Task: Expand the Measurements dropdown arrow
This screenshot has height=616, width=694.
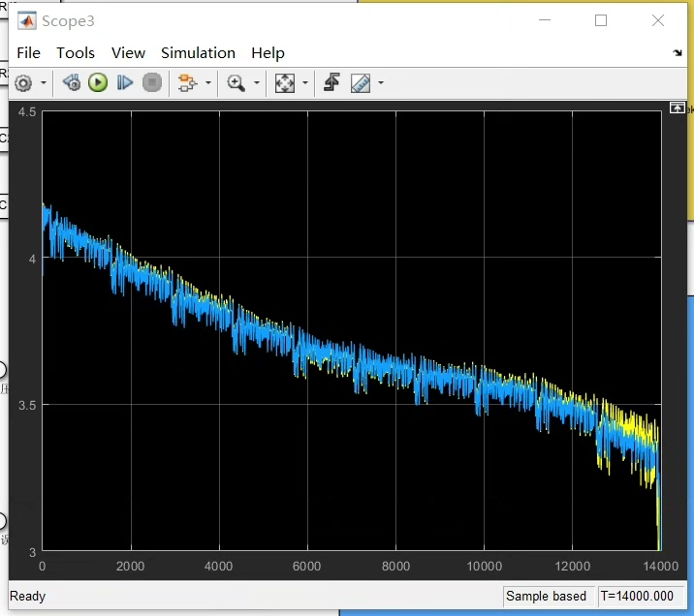Action: 381,82
